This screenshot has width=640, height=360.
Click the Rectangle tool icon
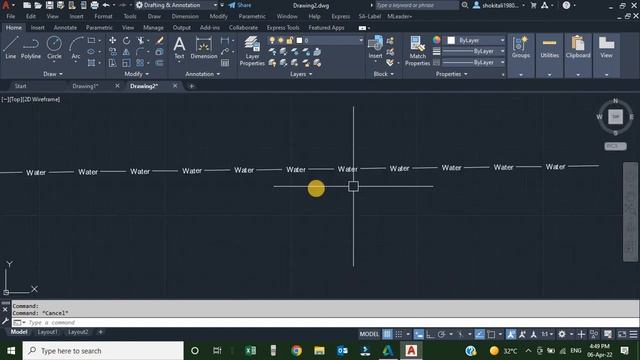[91, 40]
